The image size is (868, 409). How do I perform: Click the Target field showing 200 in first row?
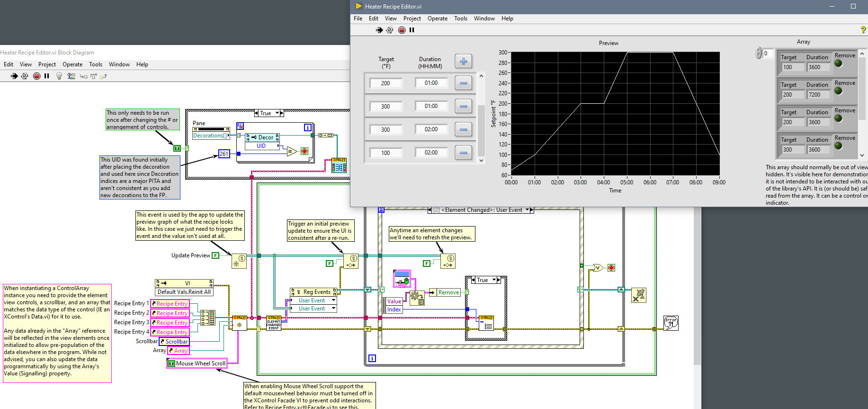pyautogui.click(x=385, y=83)
